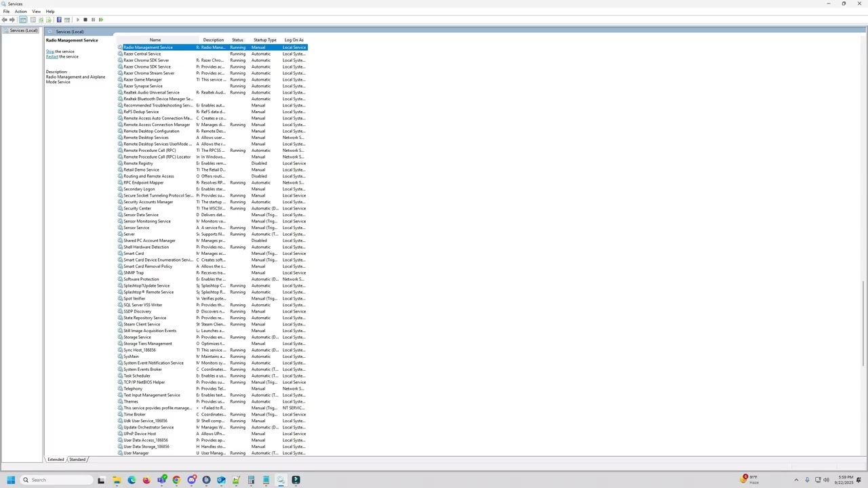The image size is (868, 488).
Task: Select the Security Center service
Action: (x=212, y=208)
